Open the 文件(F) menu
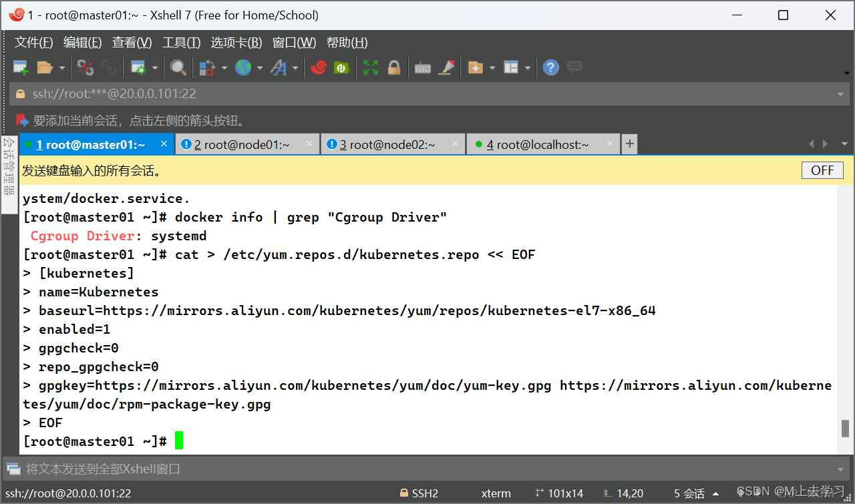 33,43
